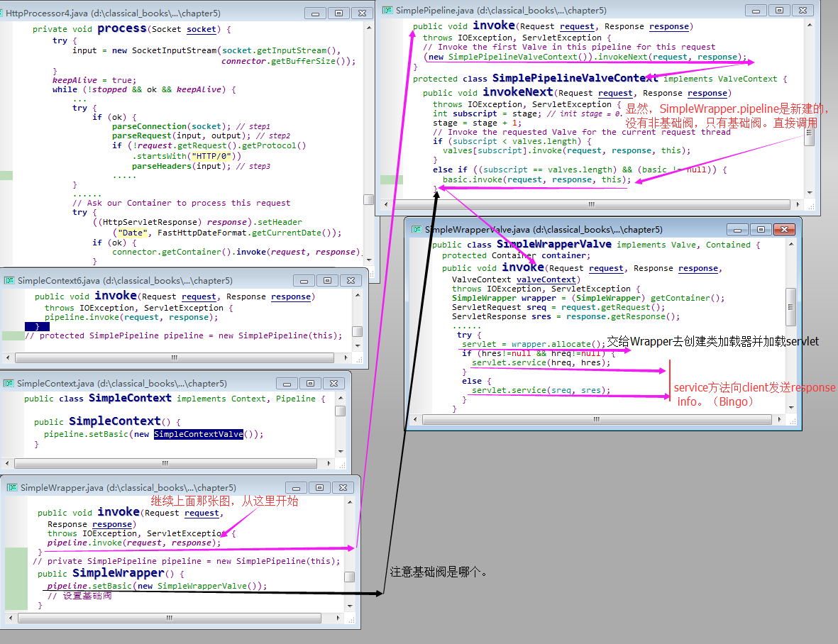Maximize the SimpleWrapper.java window
This screenshot has width=838, height=644.
coord(319,487)
